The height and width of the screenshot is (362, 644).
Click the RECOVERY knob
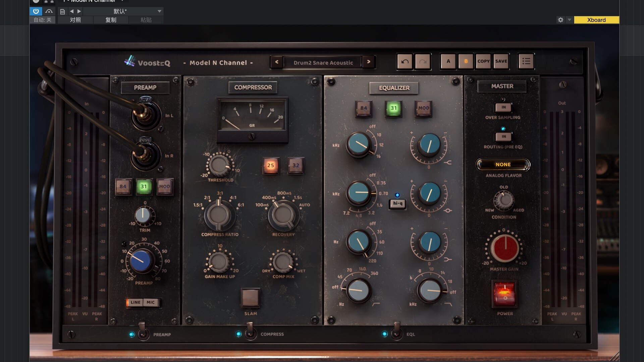283,215
